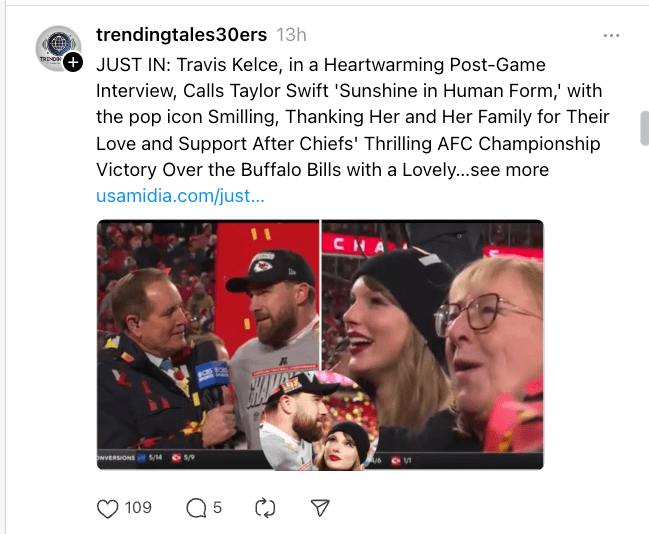Open the trendingtales30ers profile avatar
The height and width of the screenshot is (534, 649).
pyautogui.click(x=58, y=48)
